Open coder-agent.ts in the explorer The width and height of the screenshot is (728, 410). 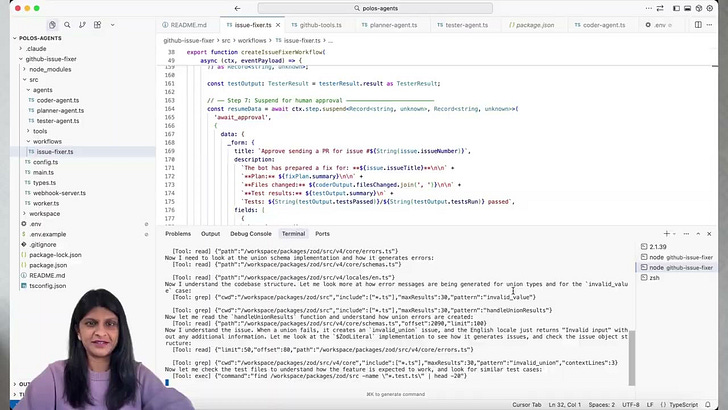tap(58, 100)
